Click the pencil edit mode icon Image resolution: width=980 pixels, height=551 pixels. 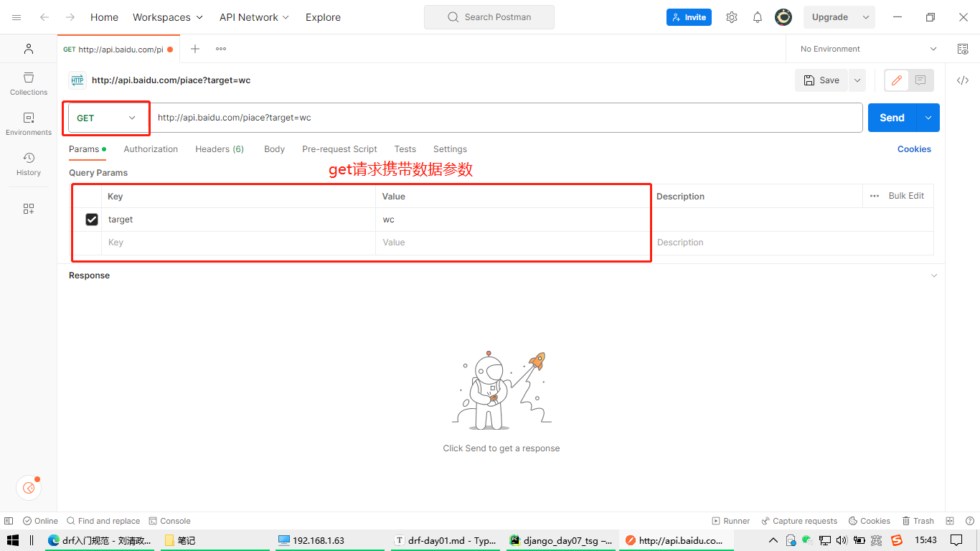tap(897, 80)
